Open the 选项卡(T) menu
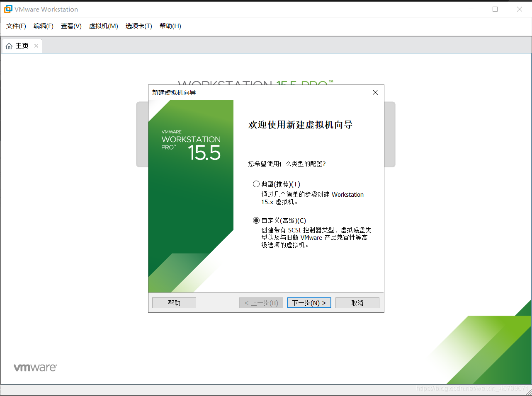Image resolution: width=532 pixels, height=396 pixels. [138, 26]
